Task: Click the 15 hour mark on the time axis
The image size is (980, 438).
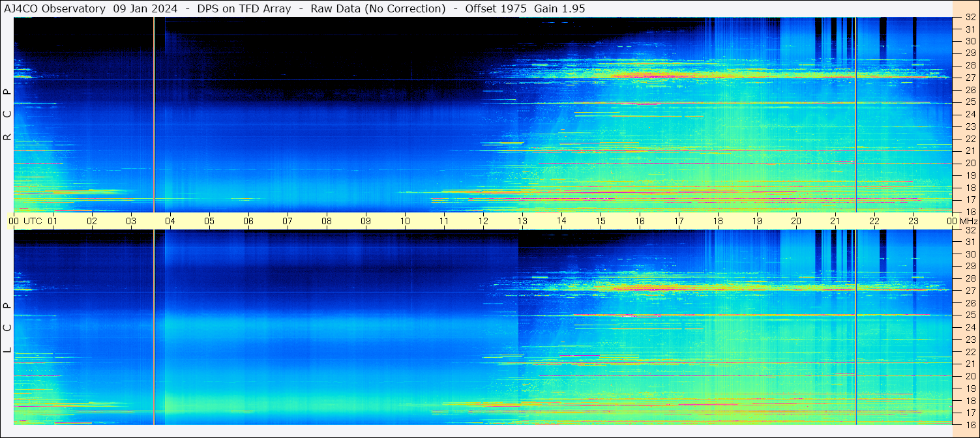Action: (601, 221)
